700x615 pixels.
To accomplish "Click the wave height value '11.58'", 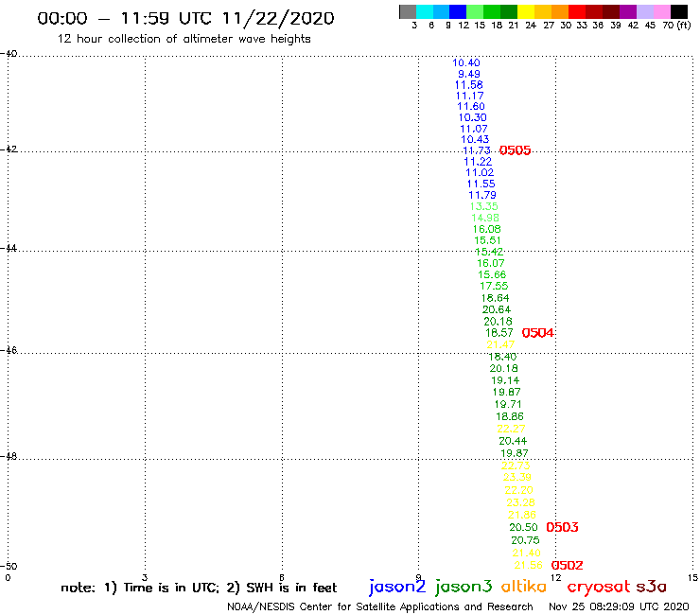I will [x=469, y=85].
